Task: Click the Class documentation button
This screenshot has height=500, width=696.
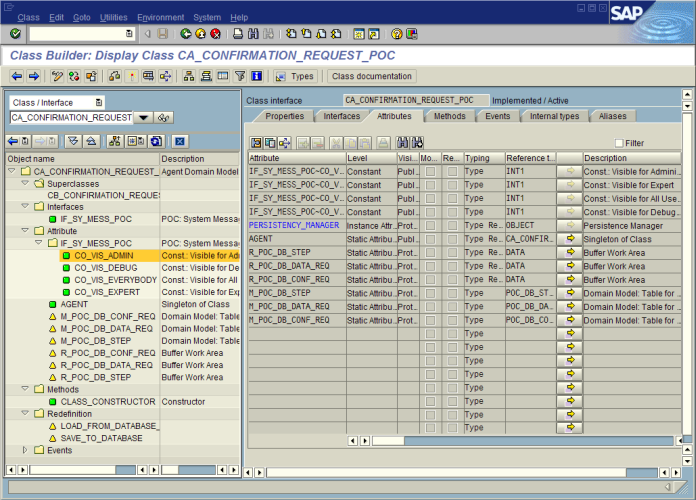Action: pyautogui.click(x=372, y=76)
